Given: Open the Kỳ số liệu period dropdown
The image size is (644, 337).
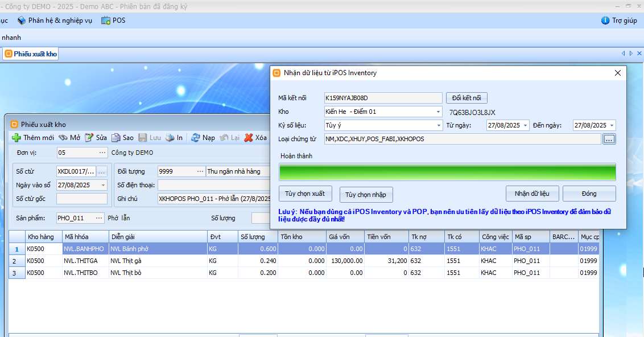Looking at the screenshot, I should (437, 125).
